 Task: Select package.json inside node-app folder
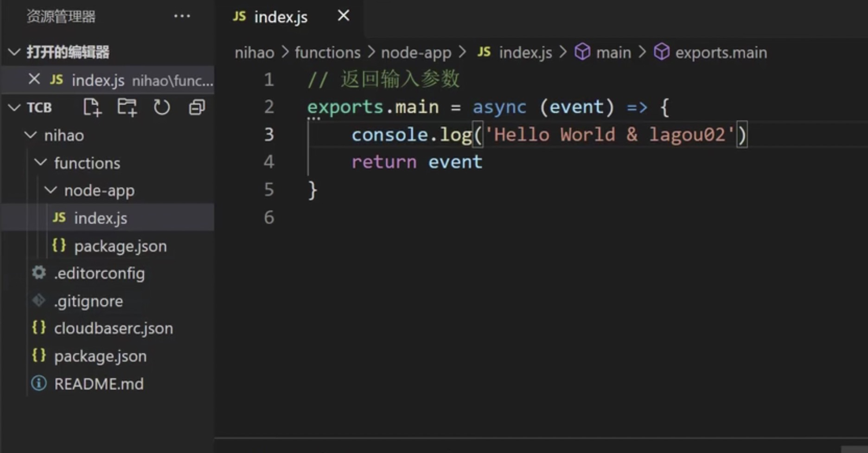(x=121, y=246)
